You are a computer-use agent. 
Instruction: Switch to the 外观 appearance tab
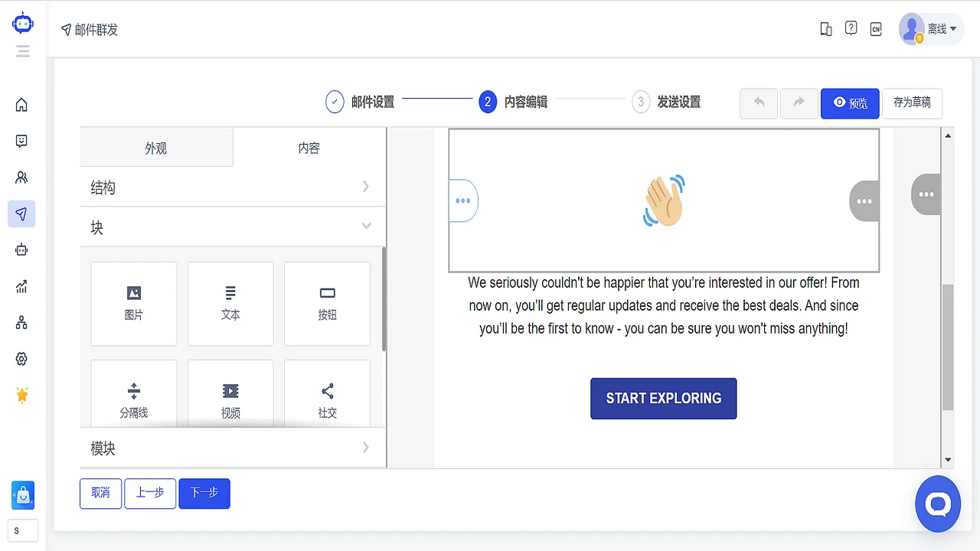[156, 147]
